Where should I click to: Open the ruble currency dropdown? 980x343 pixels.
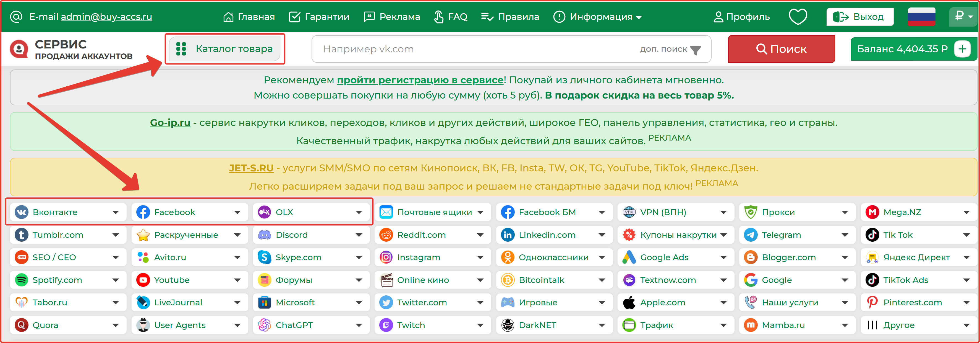coord(963,16)
